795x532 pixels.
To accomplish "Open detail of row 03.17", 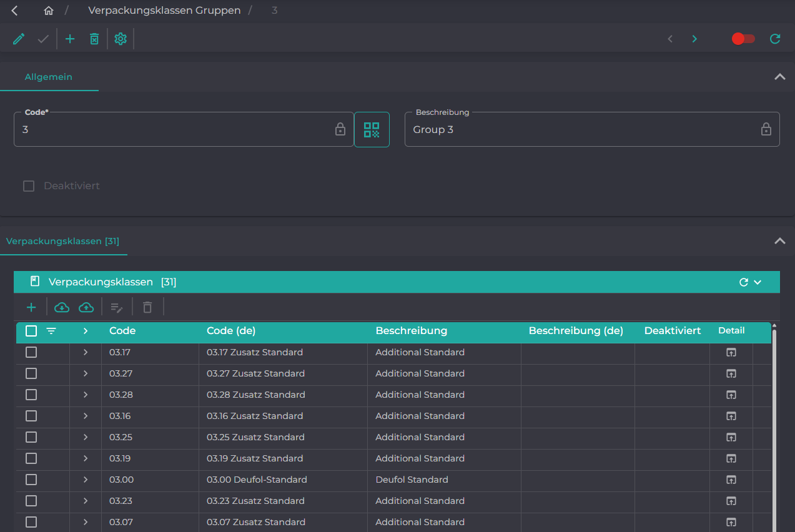I will 731,352.
